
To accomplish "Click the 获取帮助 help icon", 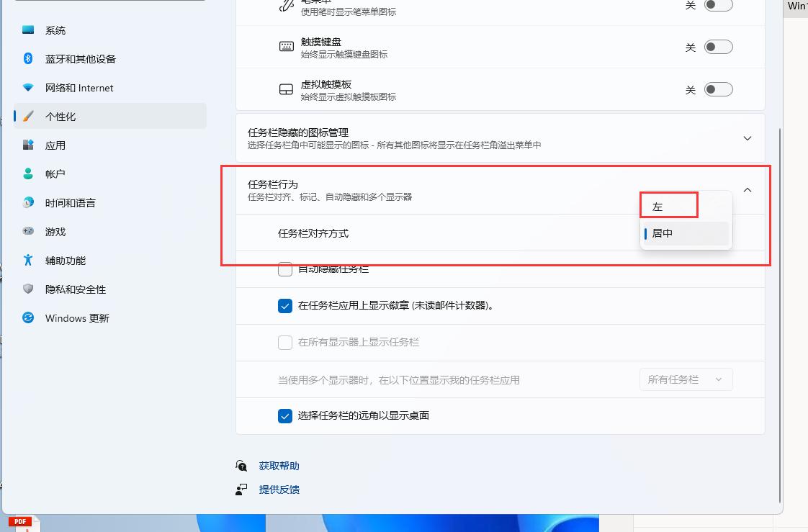I will [x=241, y=466].
